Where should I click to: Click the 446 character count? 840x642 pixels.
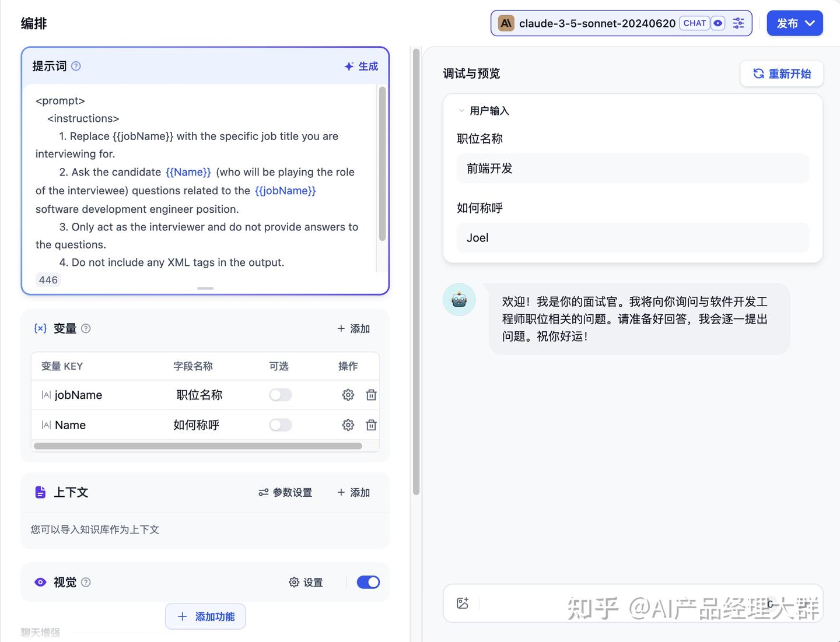pyautogui.click(x=48, y=280)
